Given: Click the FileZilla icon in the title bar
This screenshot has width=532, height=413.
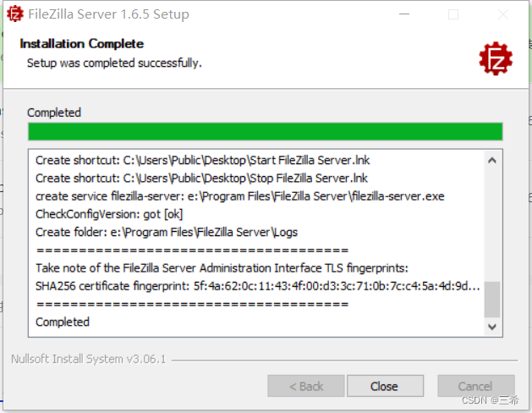Looking at the screenshot, I should 15,14.
